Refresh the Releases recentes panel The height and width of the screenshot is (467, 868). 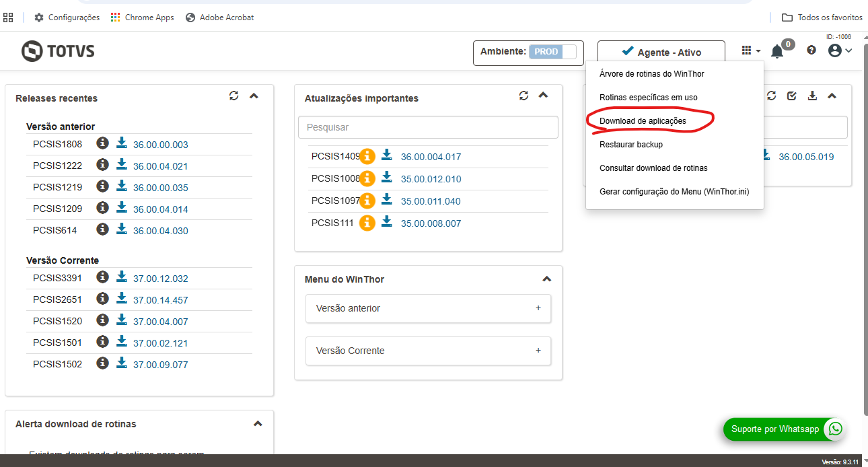(233, 96)
